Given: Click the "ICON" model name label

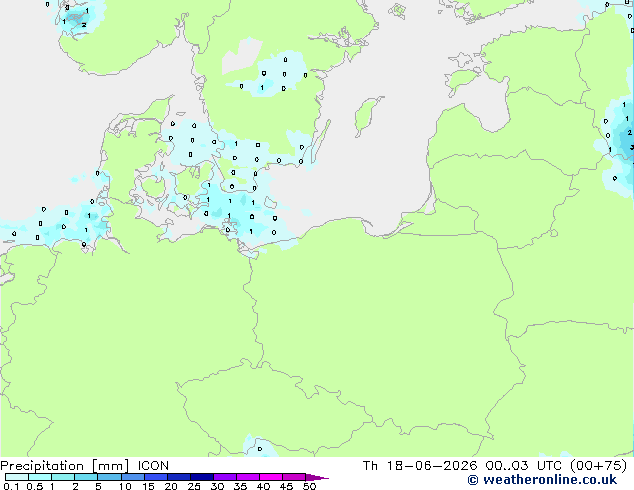Looking at the screenshot, I should click(153, 466).
